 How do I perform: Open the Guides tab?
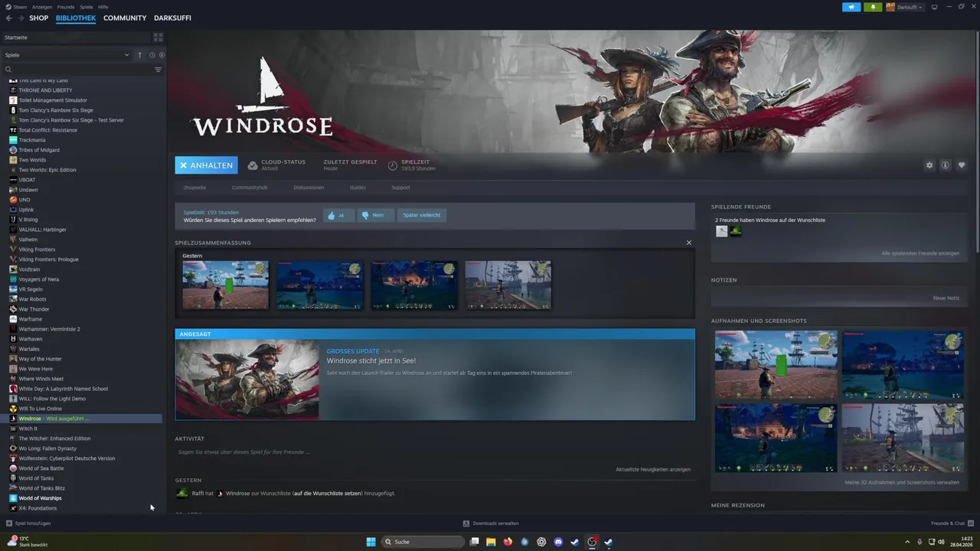pos(358,187)
